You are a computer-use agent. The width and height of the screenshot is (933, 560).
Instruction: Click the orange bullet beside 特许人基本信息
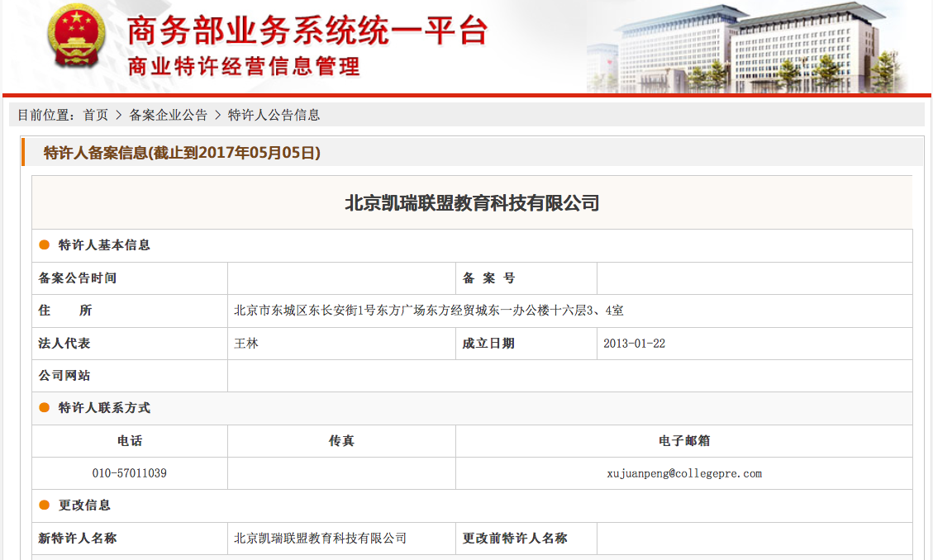(x=44, y=245)
